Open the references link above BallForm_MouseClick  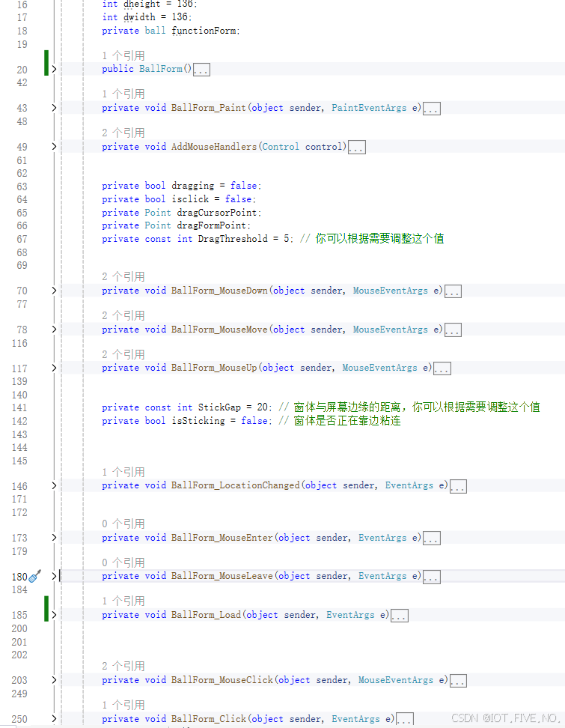pyautogui.click(x=123, y=667)
